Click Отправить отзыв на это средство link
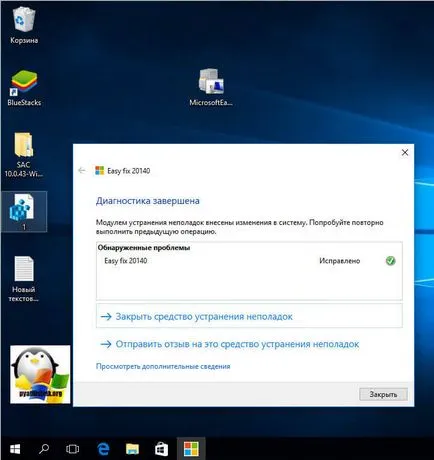 click(x=230, y=344)
